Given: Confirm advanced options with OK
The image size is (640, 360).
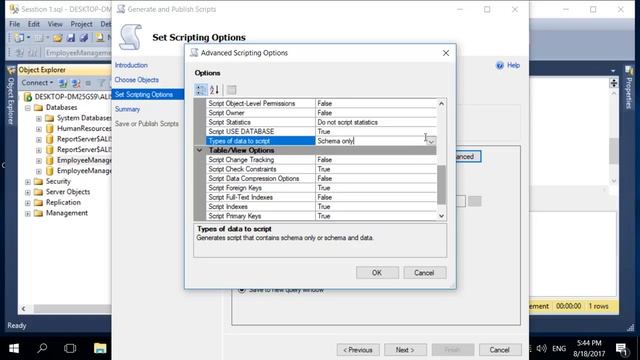Looking at the screenshot, I should [377, 273].
